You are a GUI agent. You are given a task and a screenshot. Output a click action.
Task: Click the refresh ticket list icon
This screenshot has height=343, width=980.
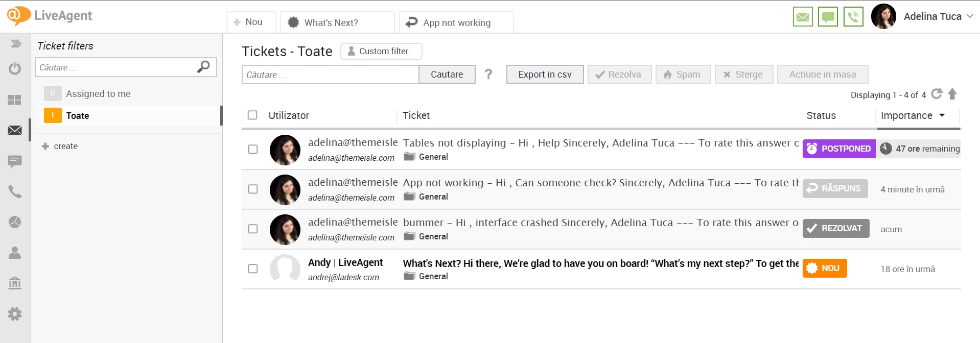(936, 94)
